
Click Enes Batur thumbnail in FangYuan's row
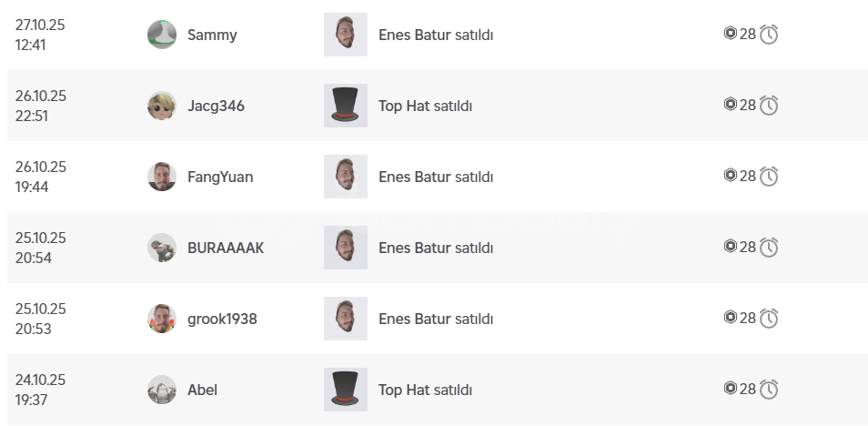point(346,177)
